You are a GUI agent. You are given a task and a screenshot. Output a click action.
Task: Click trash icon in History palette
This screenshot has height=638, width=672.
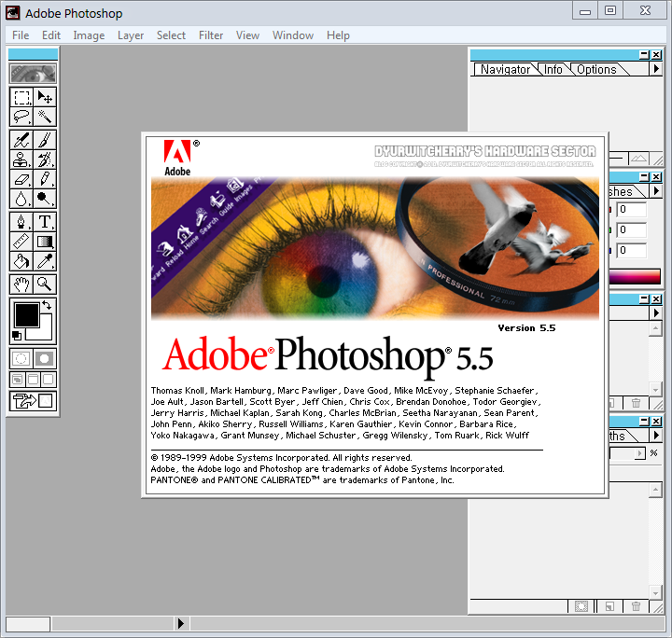636,403
